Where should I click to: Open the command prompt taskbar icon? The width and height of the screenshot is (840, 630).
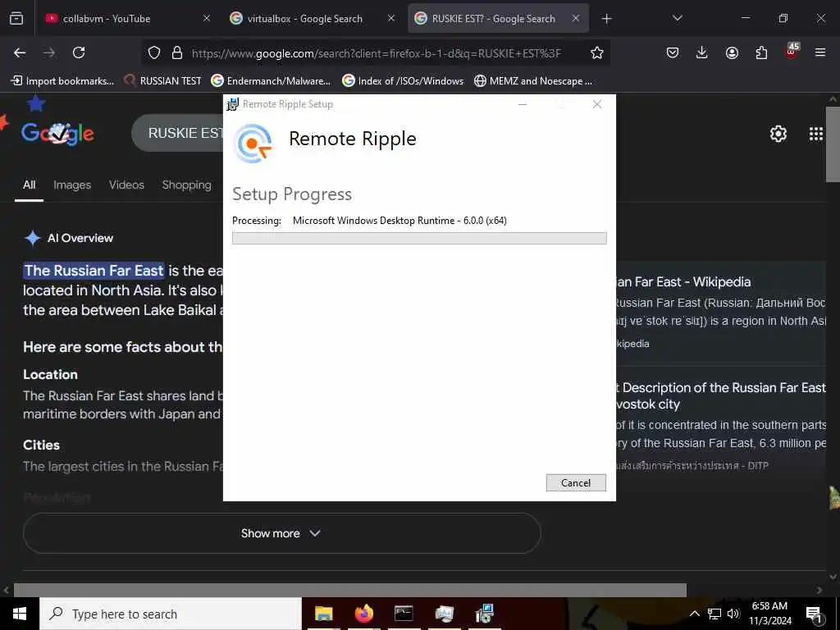(404, 614)
